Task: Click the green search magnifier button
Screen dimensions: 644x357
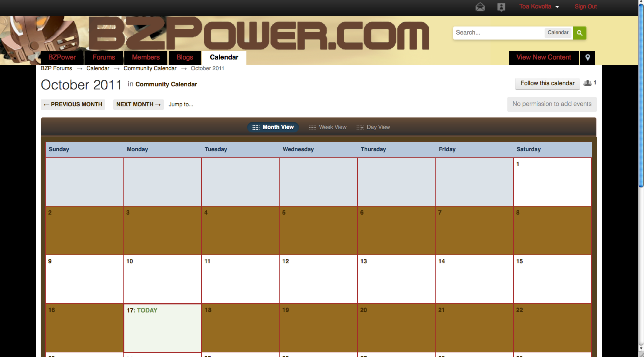Action: (x=580, y=33)
